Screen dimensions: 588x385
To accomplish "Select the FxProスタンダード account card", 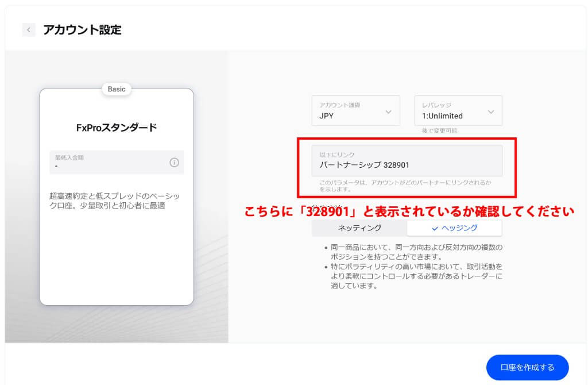I will pyautogui.click(x=117, y=197).
